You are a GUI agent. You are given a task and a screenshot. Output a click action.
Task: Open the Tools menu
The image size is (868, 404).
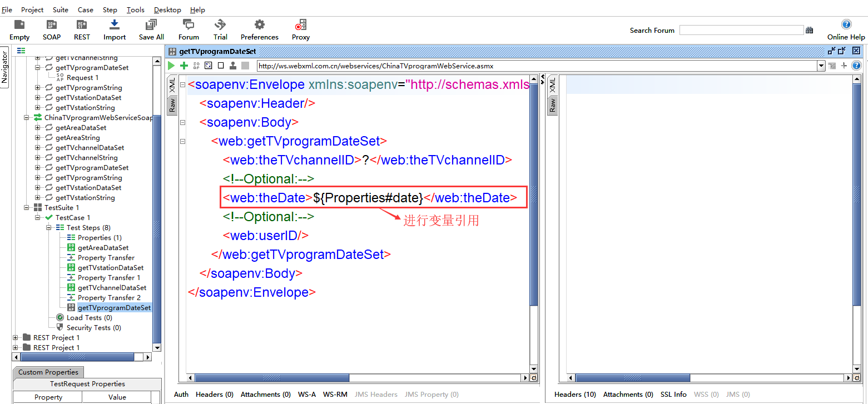(135, 9)
